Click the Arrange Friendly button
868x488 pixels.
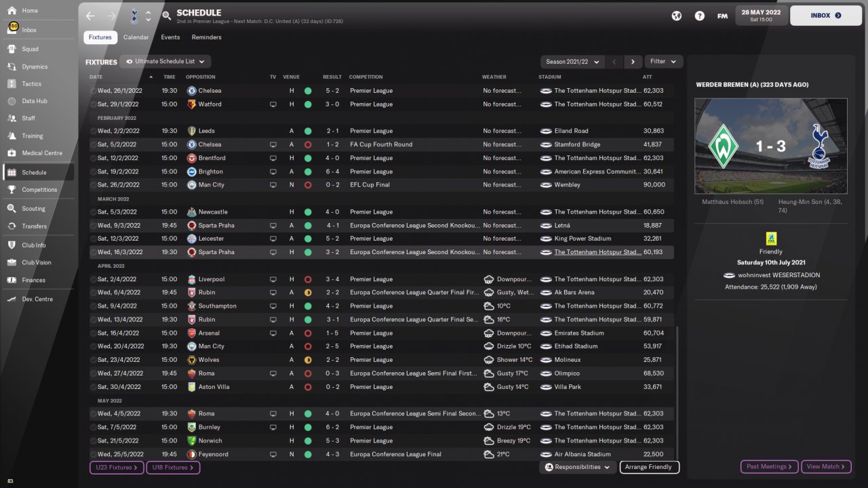click(x=649, y=467)
